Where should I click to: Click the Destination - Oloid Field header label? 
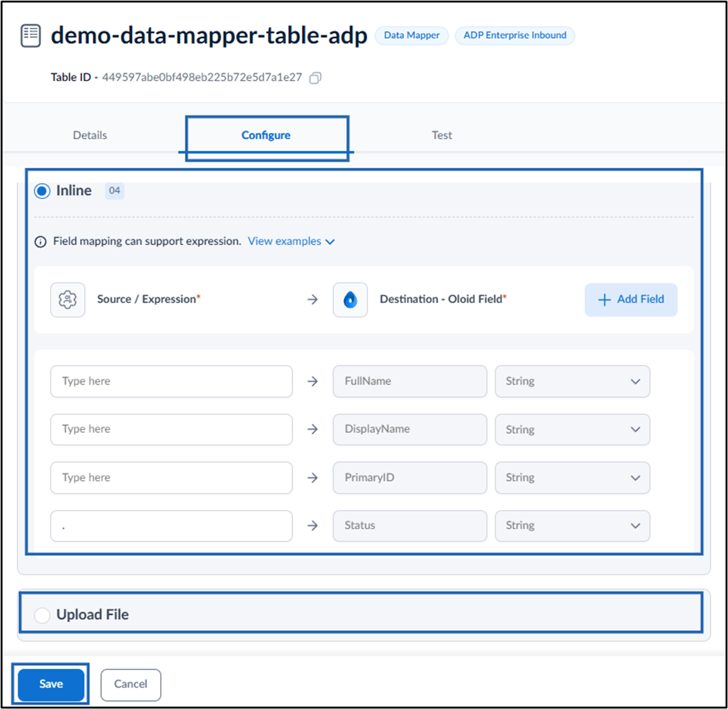[443, 299]
